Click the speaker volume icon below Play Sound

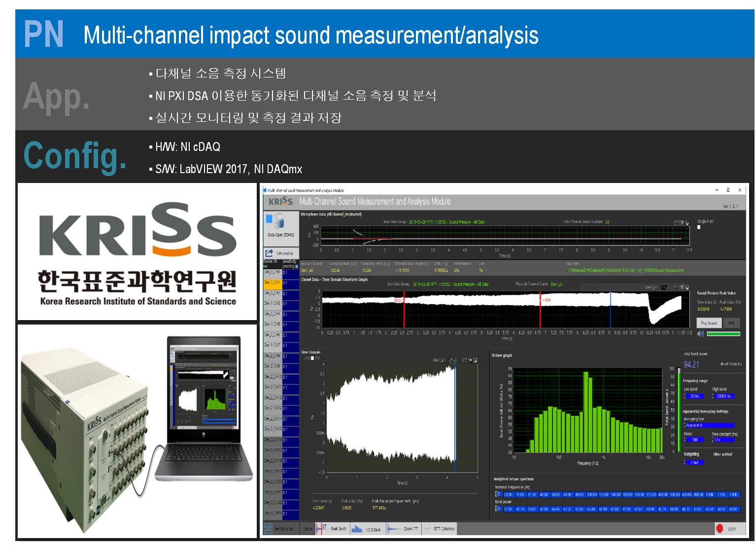tap(701, 334)
